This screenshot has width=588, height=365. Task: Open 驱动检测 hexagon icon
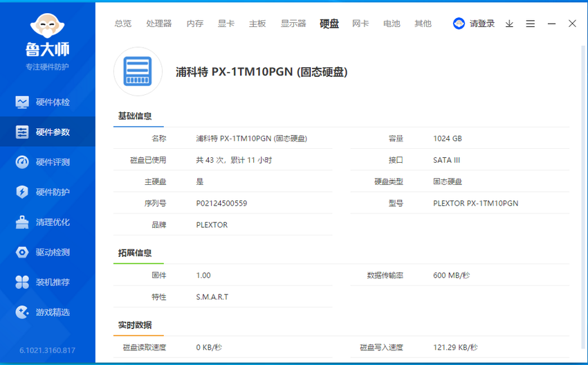point(22,252)
